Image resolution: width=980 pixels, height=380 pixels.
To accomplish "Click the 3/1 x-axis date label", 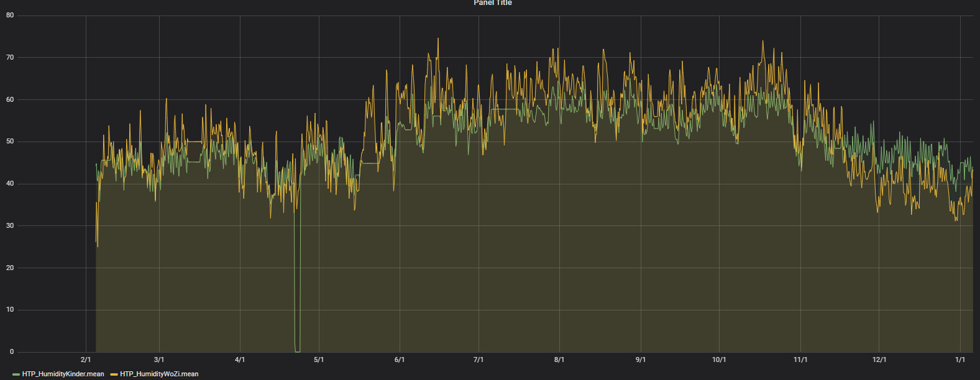I will (x=159, y=360).
